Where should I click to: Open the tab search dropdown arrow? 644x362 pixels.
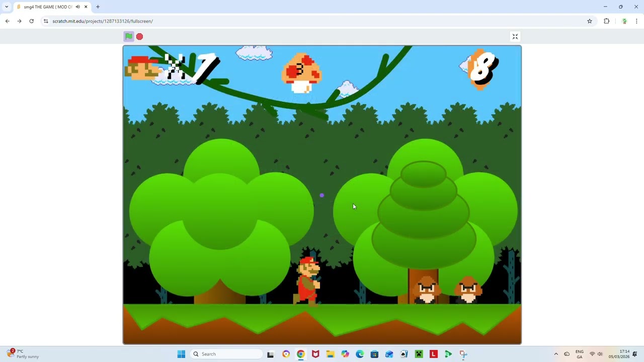(x=7, y=7)
